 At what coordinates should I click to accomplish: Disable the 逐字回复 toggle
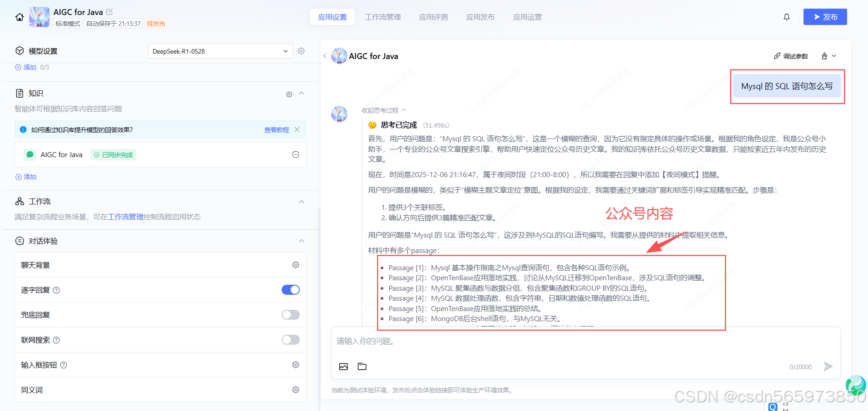click(290, 290)
